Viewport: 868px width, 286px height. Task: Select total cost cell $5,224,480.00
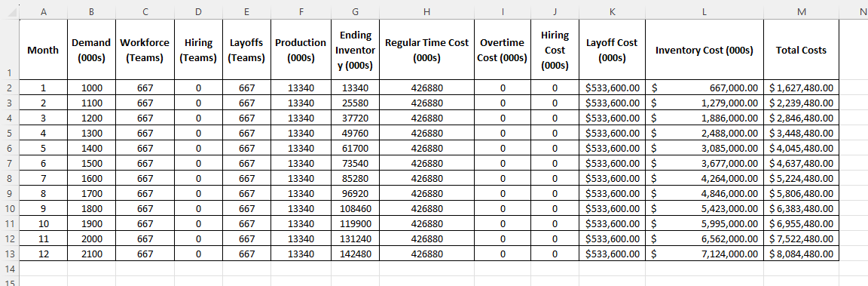[801, 178]
